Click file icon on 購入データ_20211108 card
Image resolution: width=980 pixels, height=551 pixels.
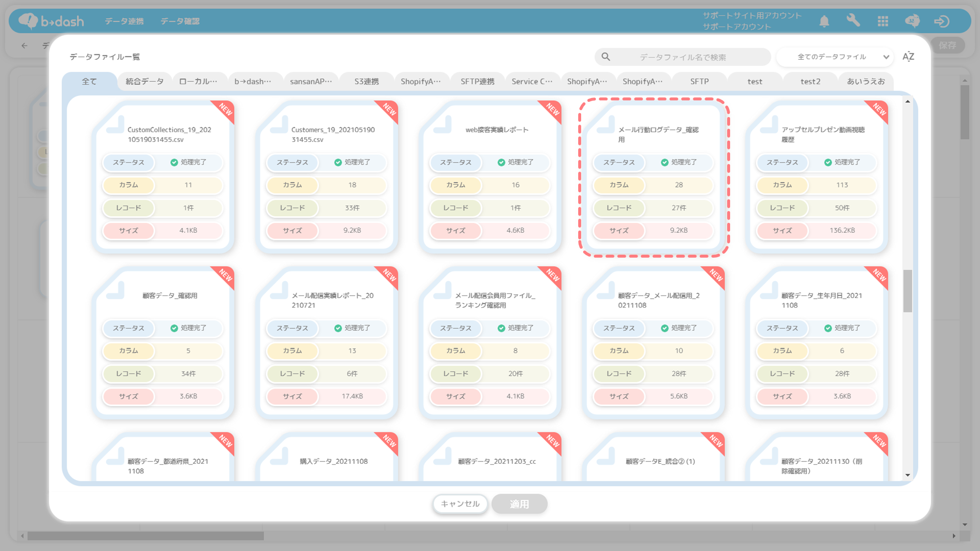[279, 456]
